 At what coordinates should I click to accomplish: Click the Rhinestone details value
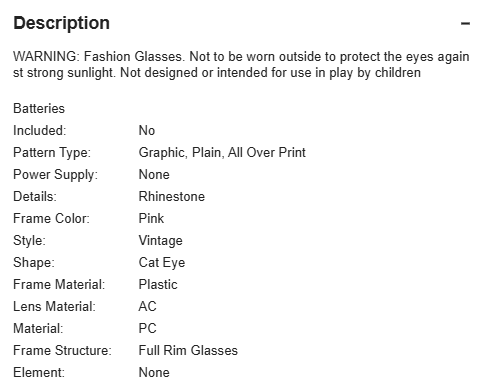click(x=172, y=196)
